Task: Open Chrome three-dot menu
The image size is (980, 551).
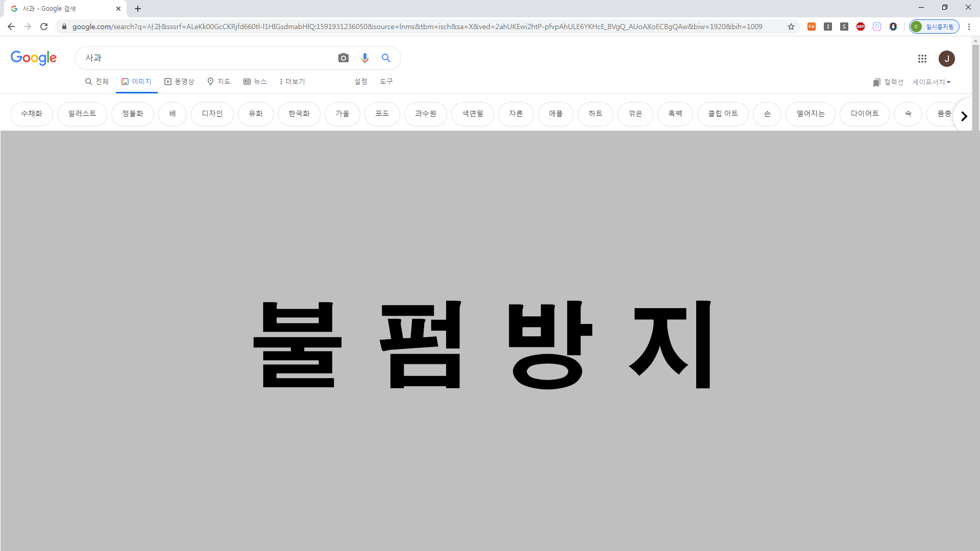Action: (x=969, y=27)
